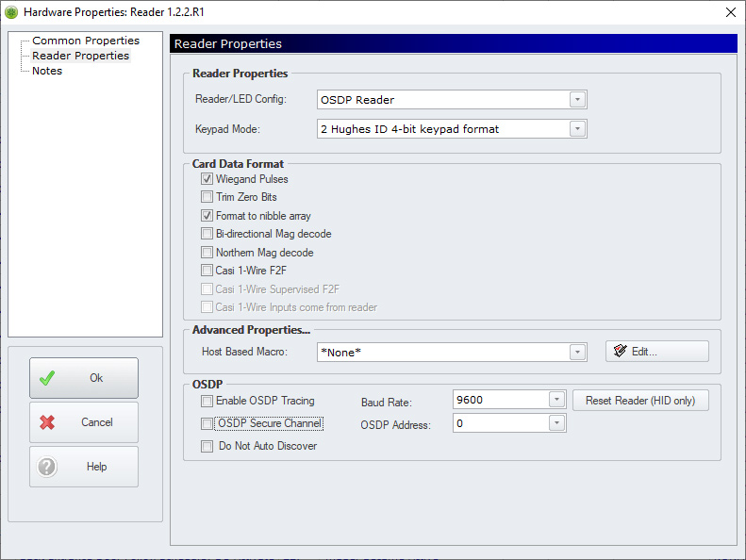Uncheck Format to nibble array
The width and height of the screenshot is (746, 560).
pos(207,216)
